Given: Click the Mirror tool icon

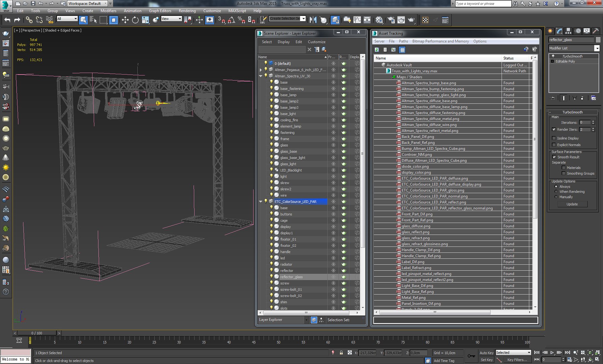Looking at the screenshot, I should point(313,20).
